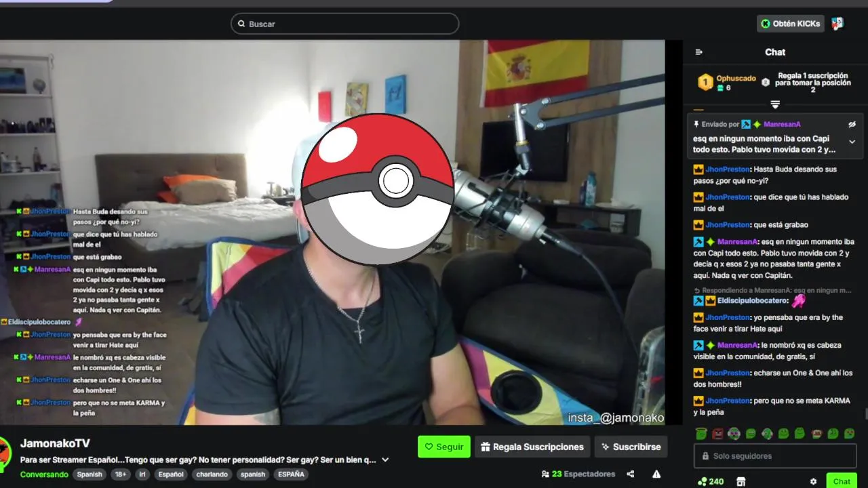Open ManresanA profile in pinned message

coord(782,125)
